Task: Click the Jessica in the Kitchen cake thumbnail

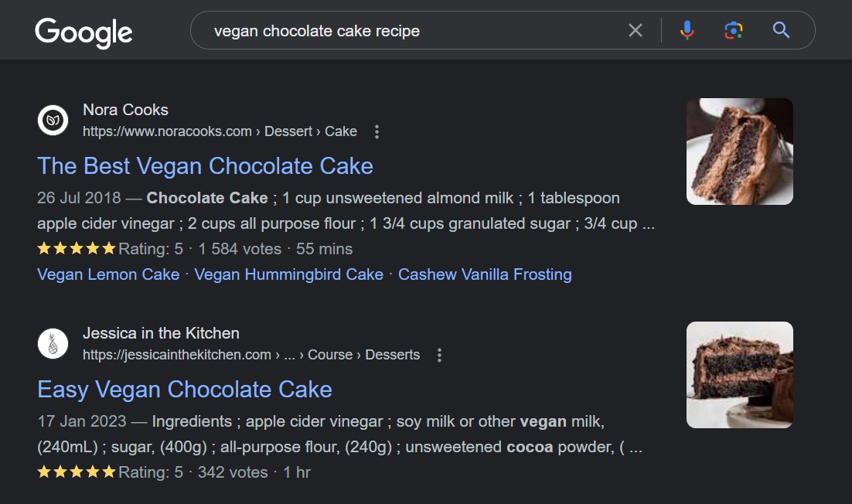Action: coord(739,375)
